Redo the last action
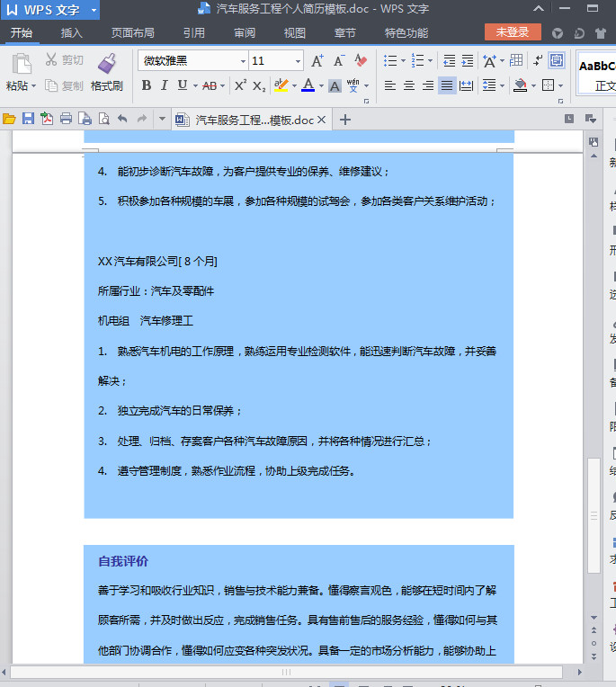 (142, 119)
